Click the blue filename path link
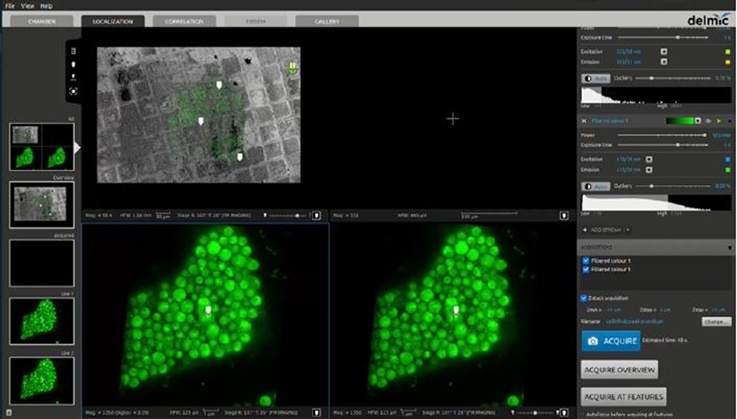This screenshot has height=419, width=737. tap(635, 322)
